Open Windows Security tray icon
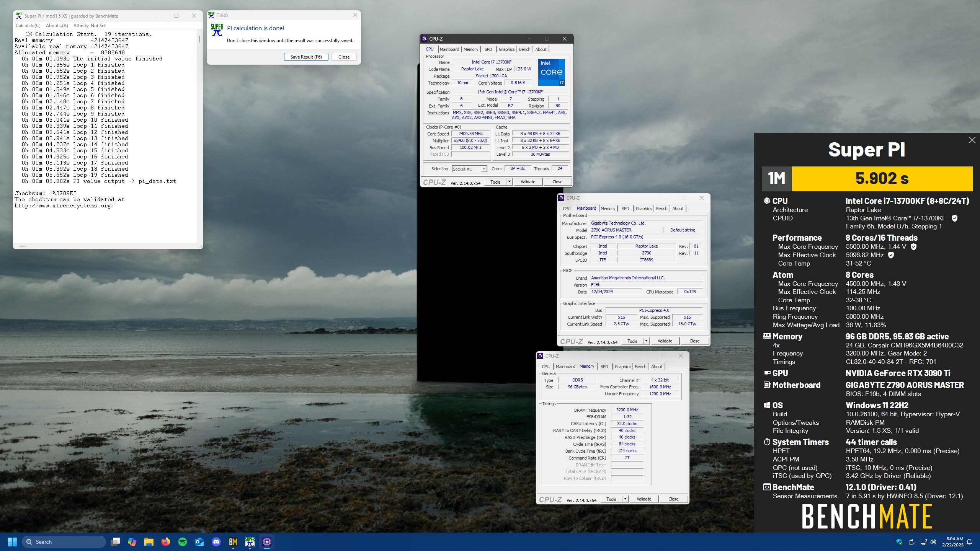 click(899, 542)
